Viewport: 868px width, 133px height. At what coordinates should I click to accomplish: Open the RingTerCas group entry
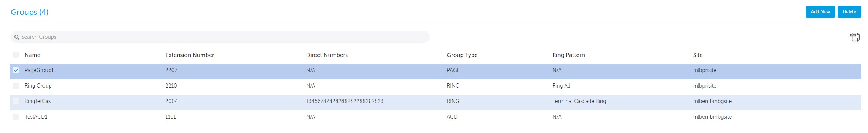(38, 101)
